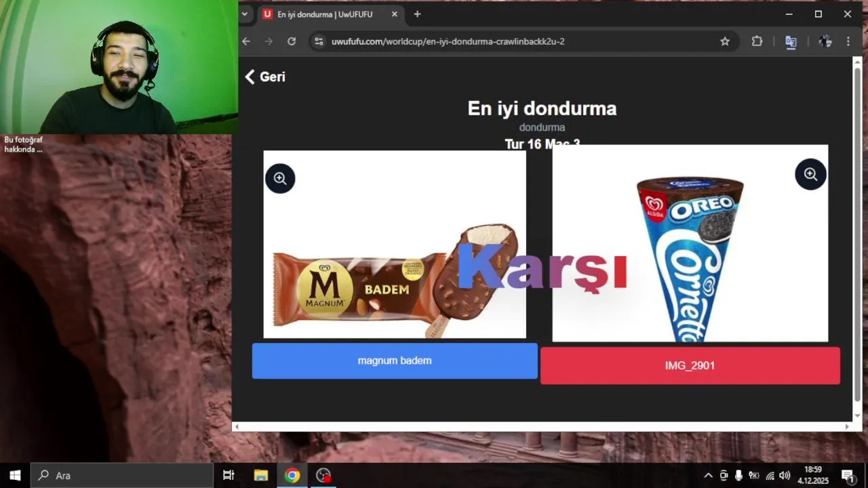Switch to Chrome on the taskbar
Screen dimensions: 868x488
tap(292, 475)
